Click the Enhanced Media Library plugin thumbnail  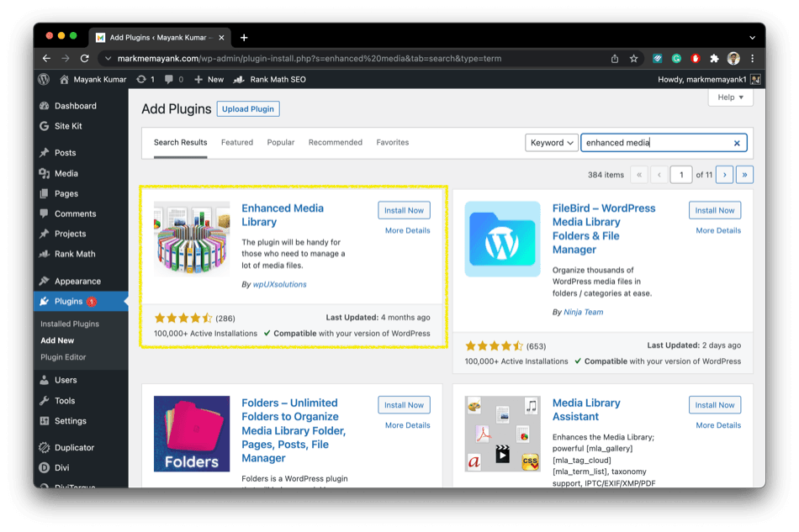192,239
